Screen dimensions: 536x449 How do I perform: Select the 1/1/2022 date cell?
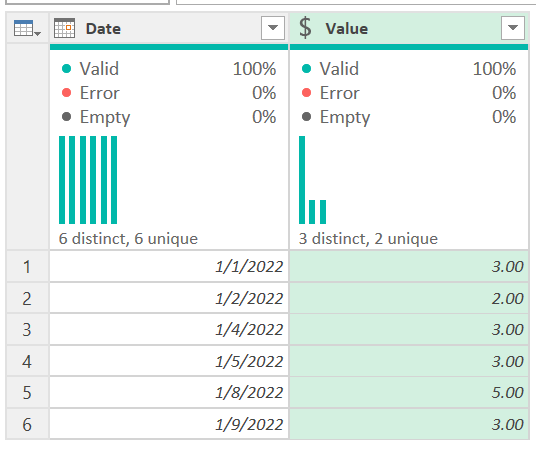[169, 266]
